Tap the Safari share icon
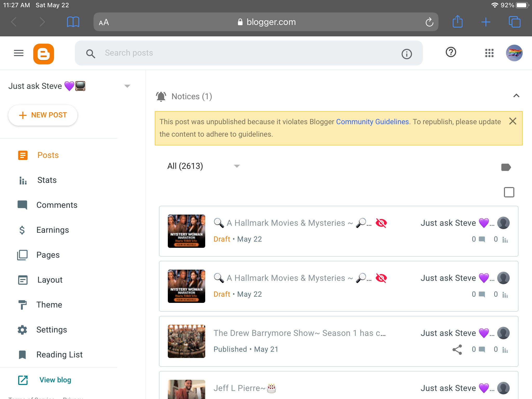This screenshot has width=532, height=399. tap(457, 22)
